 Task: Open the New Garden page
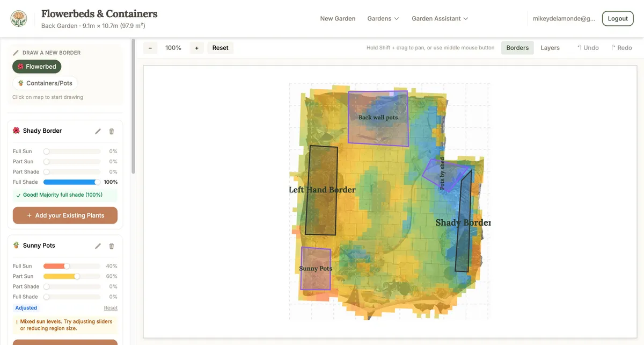(x=338, y=18)
